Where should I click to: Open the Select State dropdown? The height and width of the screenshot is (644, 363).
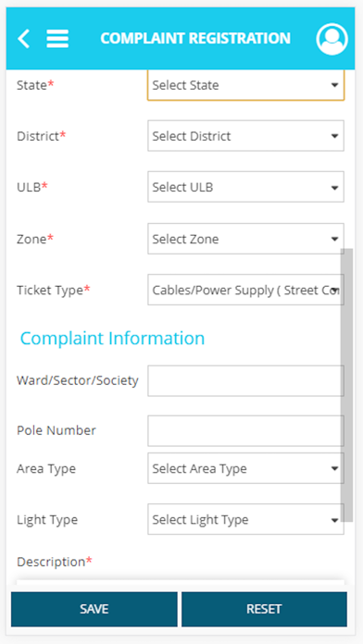point(245,85)
